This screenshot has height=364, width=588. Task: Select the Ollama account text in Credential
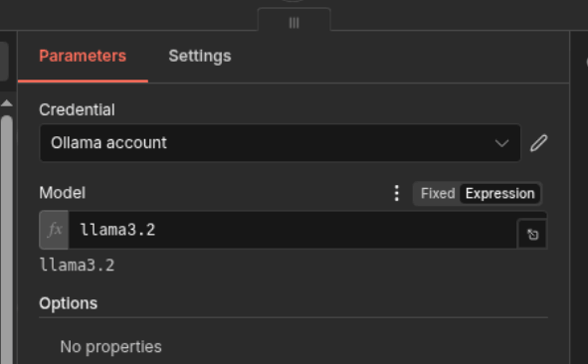108,143
